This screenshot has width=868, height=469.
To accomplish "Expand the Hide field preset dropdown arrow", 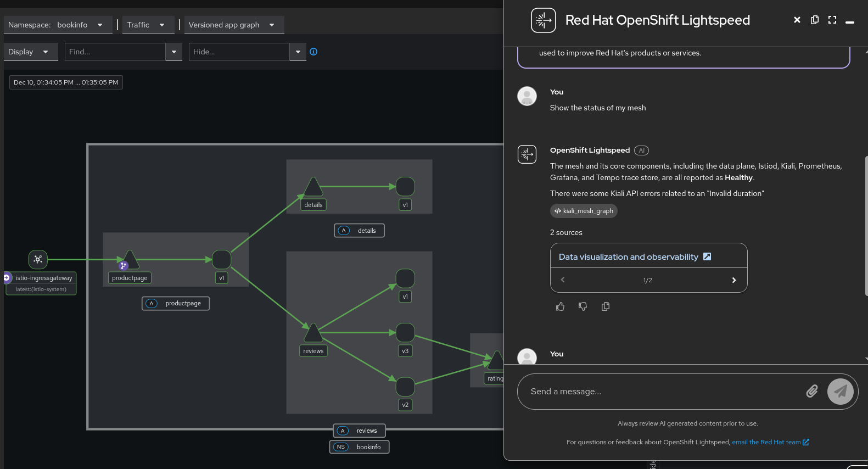I will pyautogui.click(x=298, y=52).
